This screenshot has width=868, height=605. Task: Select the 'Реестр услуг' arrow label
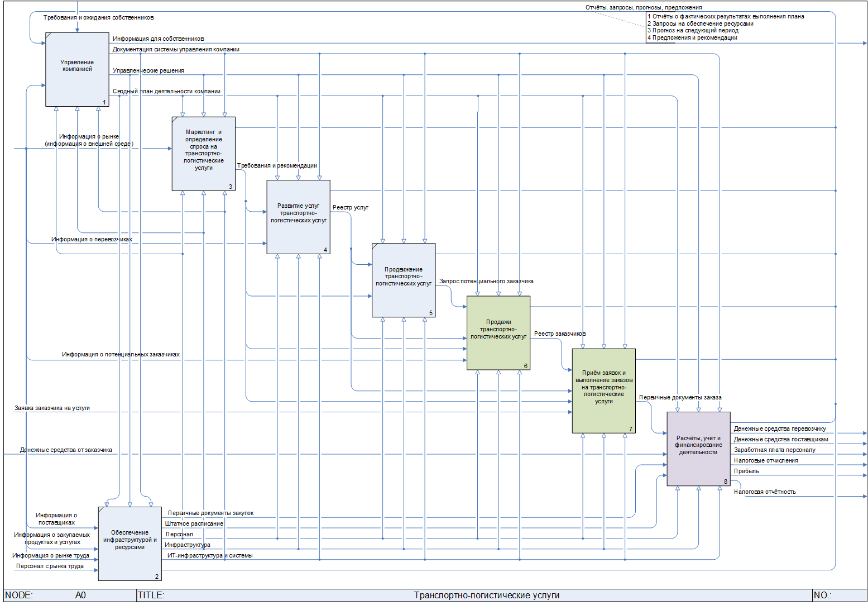coord(351,208)
